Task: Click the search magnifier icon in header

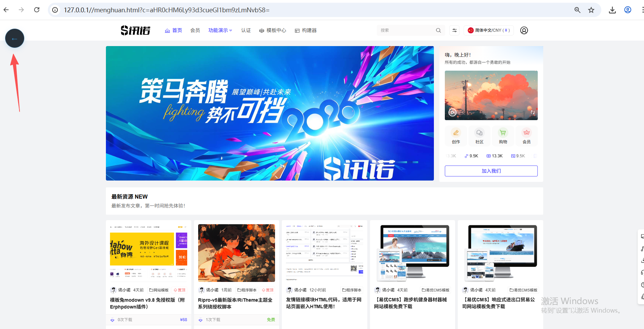Action: click(438, 30)
